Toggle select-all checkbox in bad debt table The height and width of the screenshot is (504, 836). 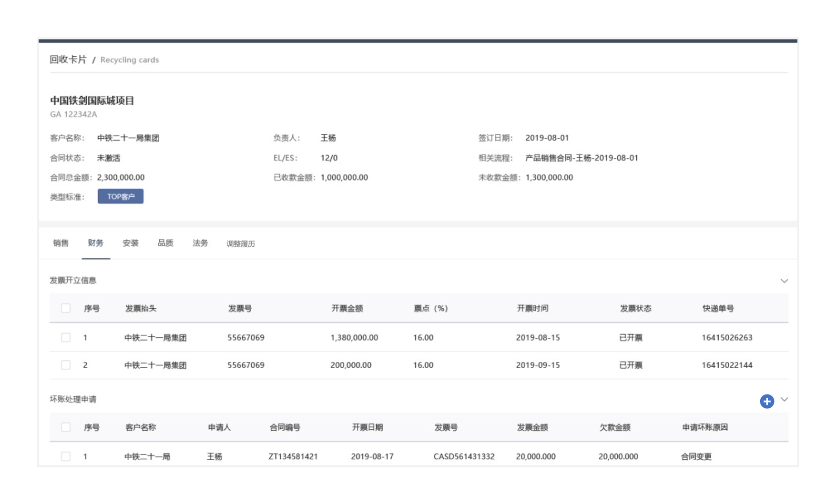pos(66,427)
